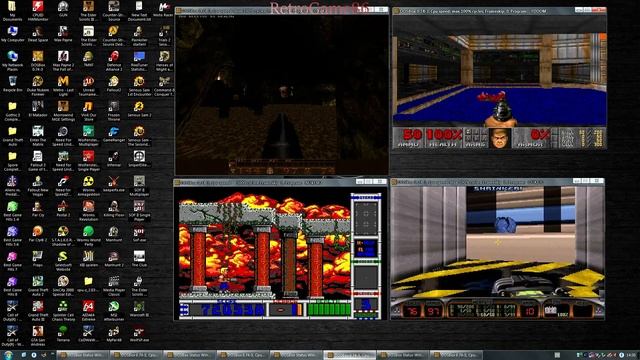Select the last DOSBox taskbar button

point(456,355)
